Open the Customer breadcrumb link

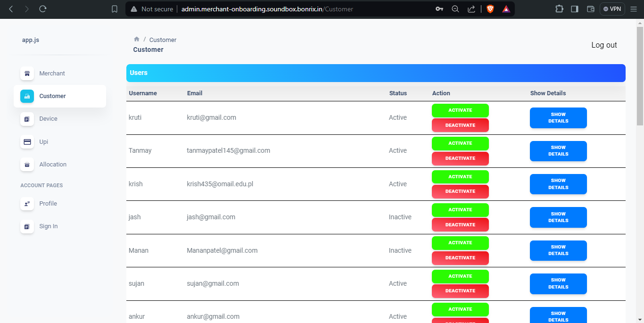163,40
